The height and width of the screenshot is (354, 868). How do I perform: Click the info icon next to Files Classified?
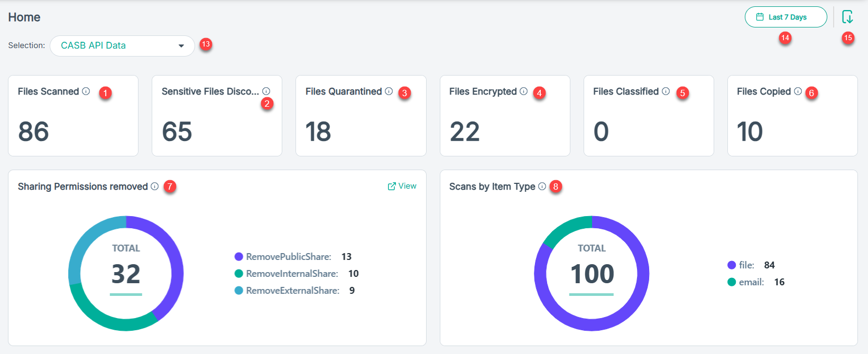tap(666, 91)
